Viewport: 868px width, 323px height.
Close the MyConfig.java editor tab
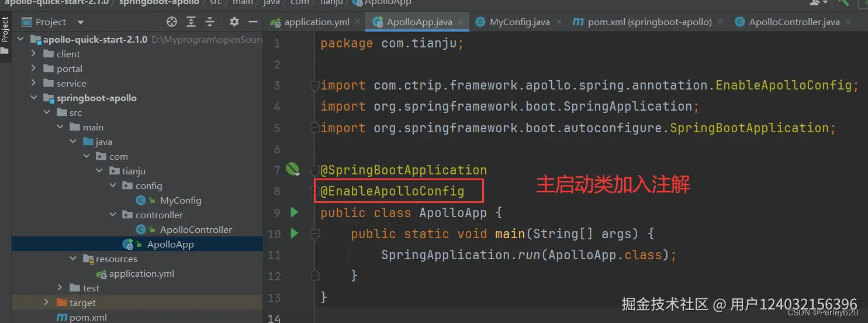click(x=559, y=22)
